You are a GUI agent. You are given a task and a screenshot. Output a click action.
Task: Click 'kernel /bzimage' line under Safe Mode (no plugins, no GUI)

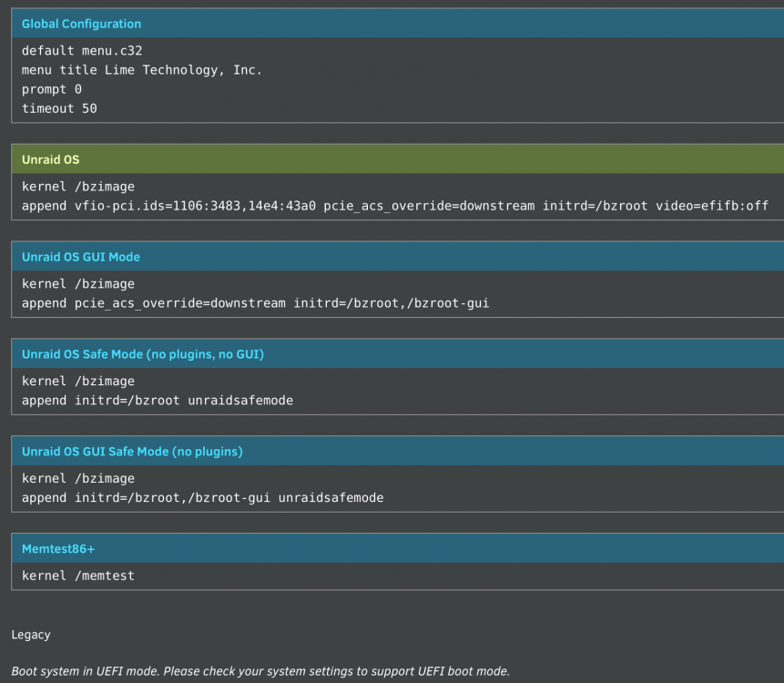pyautogui.click(x=78, y=382)
